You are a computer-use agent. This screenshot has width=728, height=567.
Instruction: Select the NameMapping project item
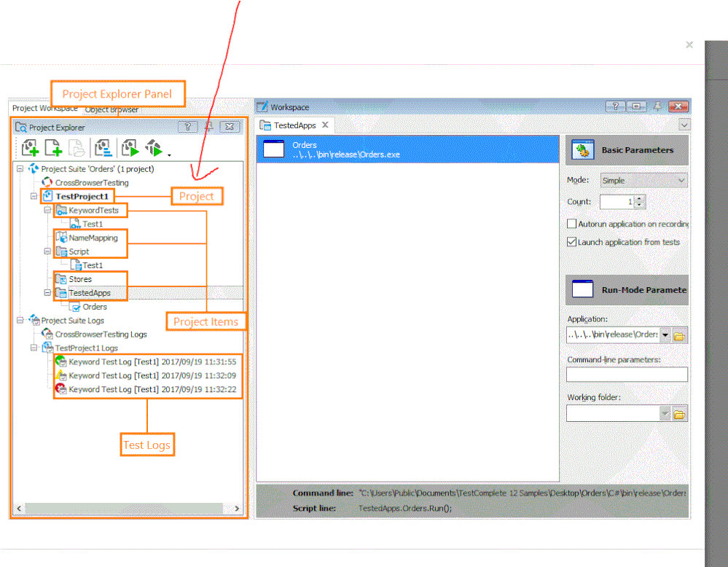pyautogui.click(x=93, y=238)
